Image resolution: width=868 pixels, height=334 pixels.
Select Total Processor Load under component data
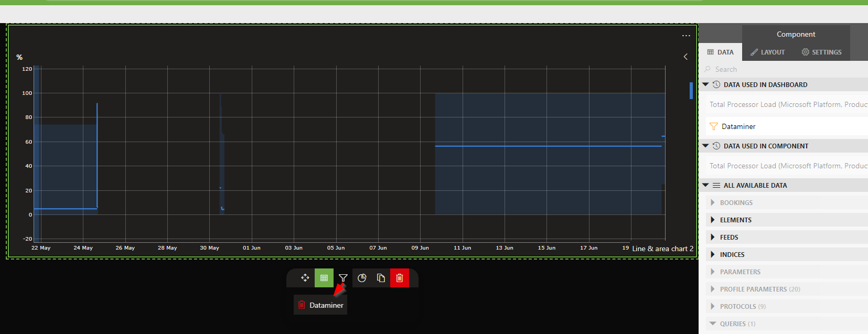point(787,166)
